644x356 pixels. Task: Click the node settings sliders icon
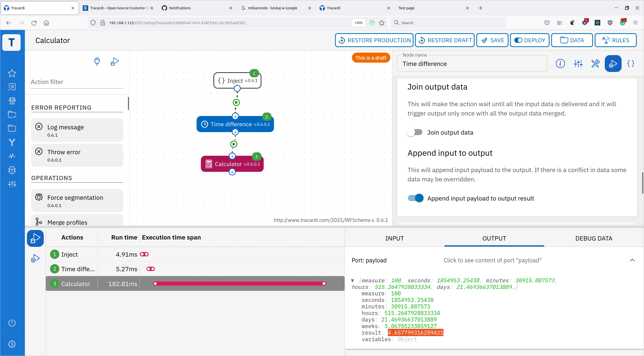pyautogui.click(x=578, y=63)
